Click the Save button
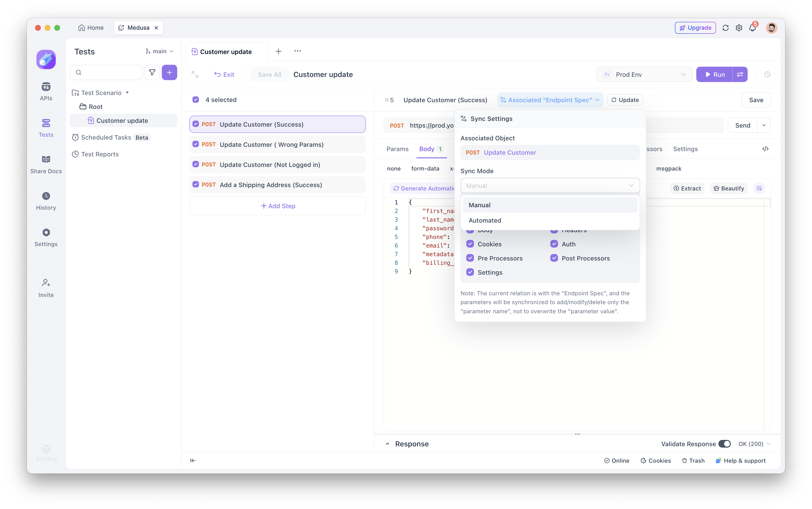The height and width of the screenshot is (509, 812). [756, 100]
